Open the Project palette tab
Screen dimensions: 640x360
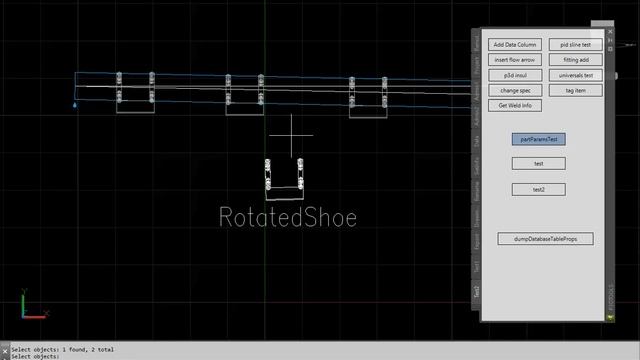tap(476, 66)
